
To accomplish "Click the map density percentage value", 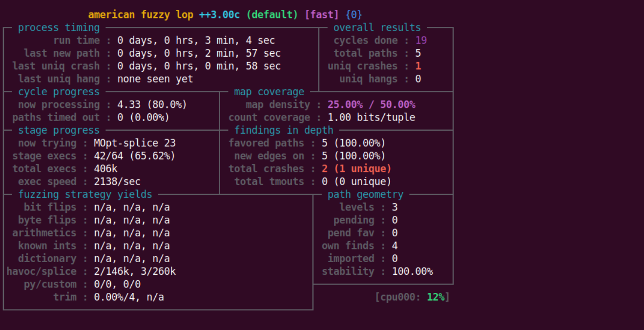I will point(371,104).
